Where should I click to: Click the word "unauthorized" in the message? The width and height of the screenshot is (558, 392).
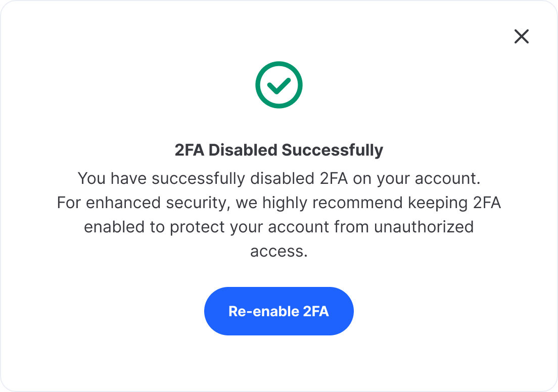tap(424, 227)
